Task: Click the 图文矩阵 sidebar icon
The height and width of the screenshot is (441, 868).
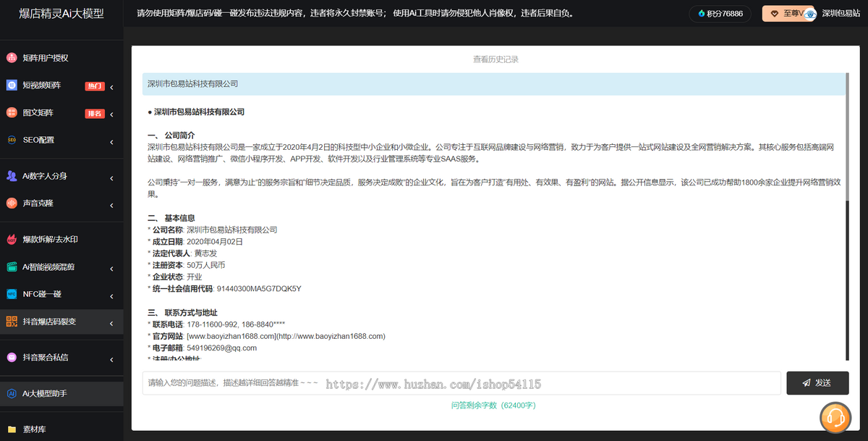Action: (x=12, y=113)
